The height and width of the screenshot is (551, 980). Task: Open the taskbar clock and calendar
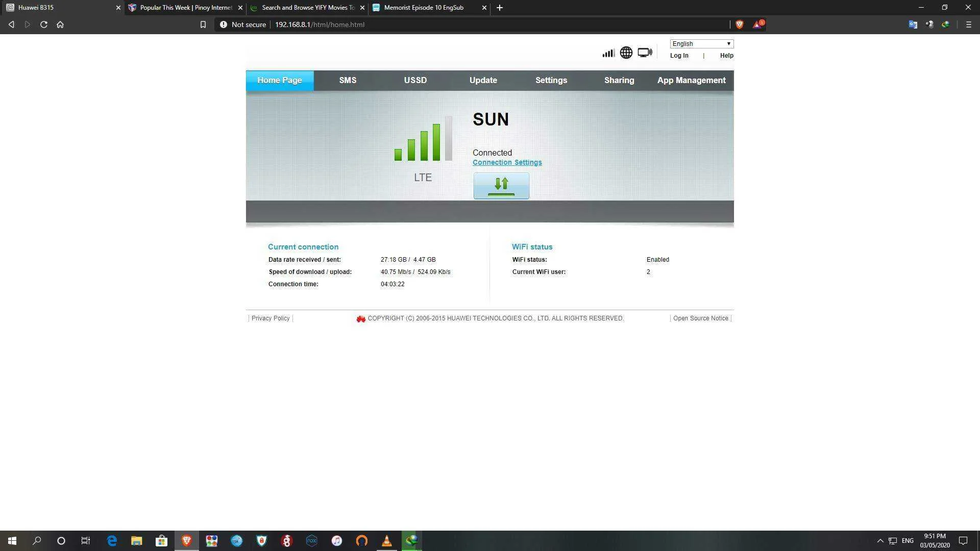[x=935, y=541]
